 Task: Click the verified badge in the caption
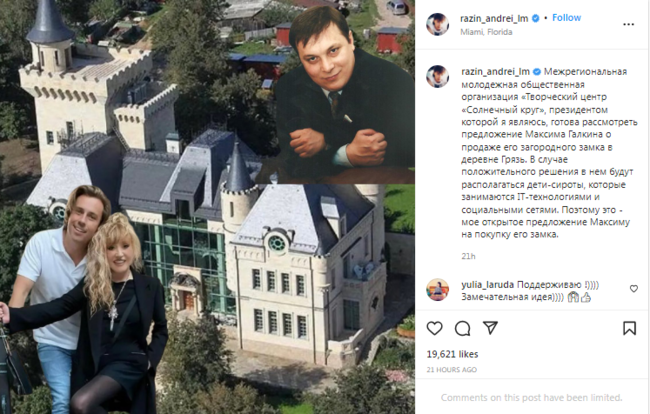536,72
